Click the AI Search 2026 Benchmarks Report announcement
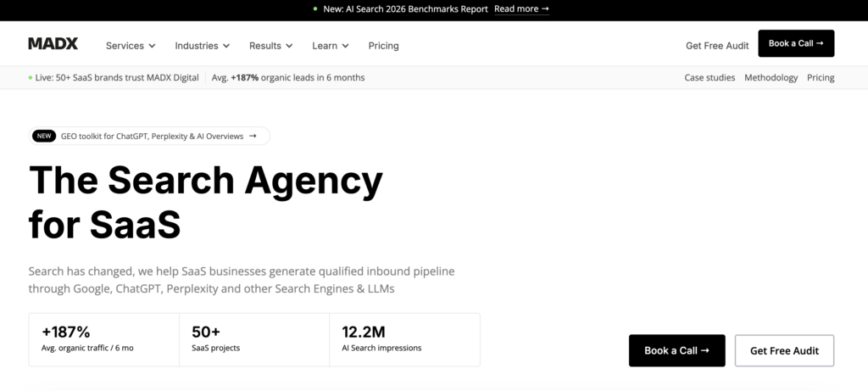Image resolution: width=868 pixels, height=391 pixels. [405, 8]
